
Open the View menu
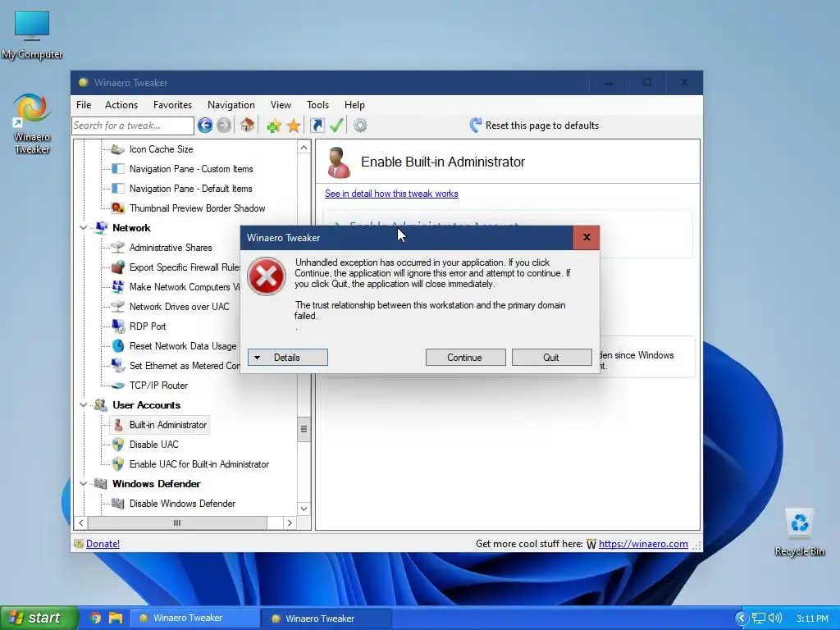[x=281, y=105]
